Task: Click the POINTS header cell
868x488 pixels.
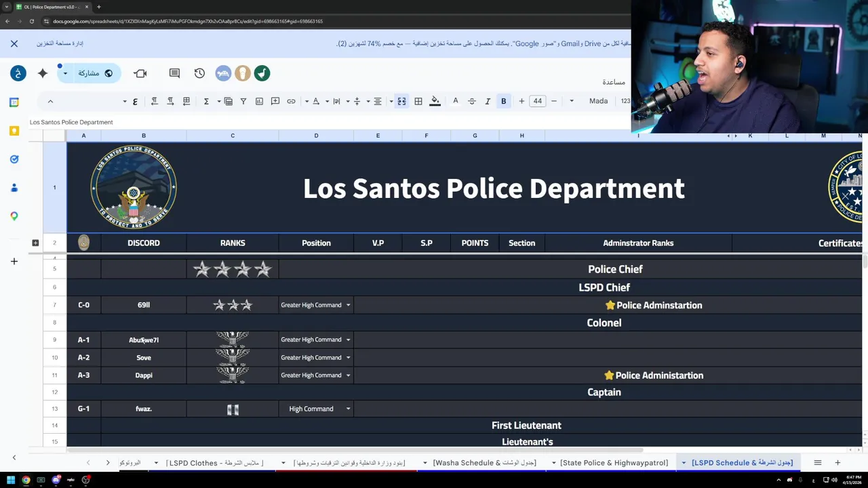Action: [475, 243]
